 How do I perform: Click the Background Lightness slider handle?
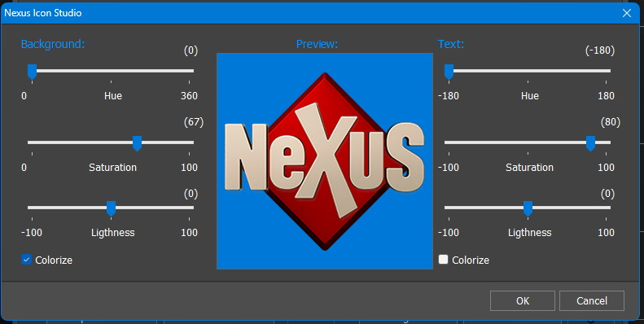(111, 208)
